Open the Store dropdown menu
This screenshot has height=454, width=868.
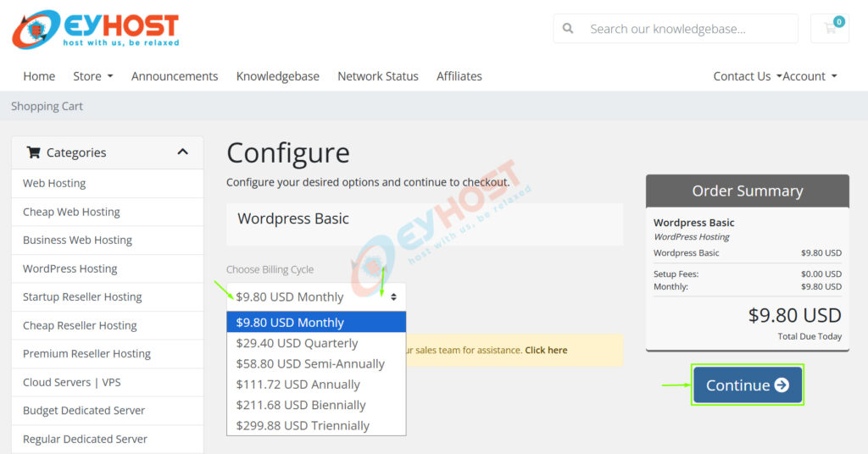tap(93, 76)
